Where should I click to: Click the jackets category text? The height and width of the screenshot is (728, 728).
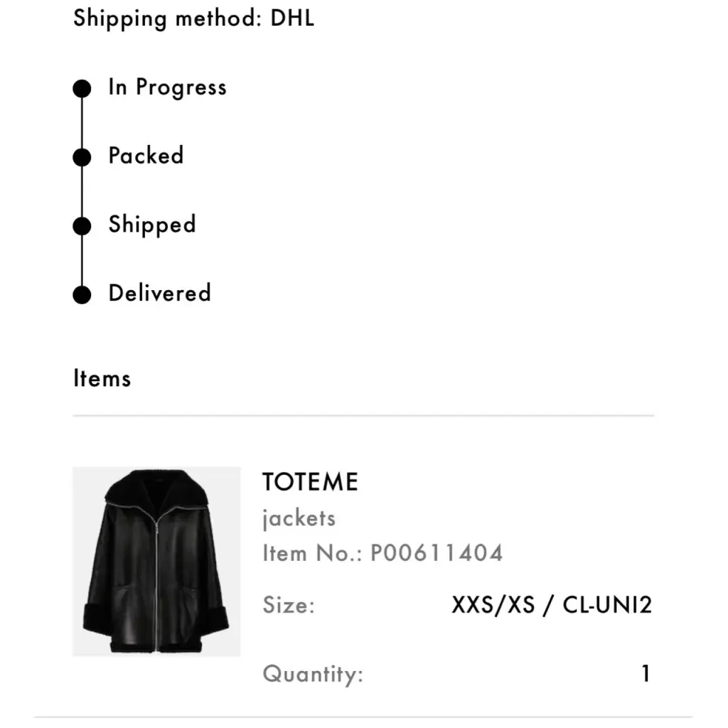coord(299,518)
